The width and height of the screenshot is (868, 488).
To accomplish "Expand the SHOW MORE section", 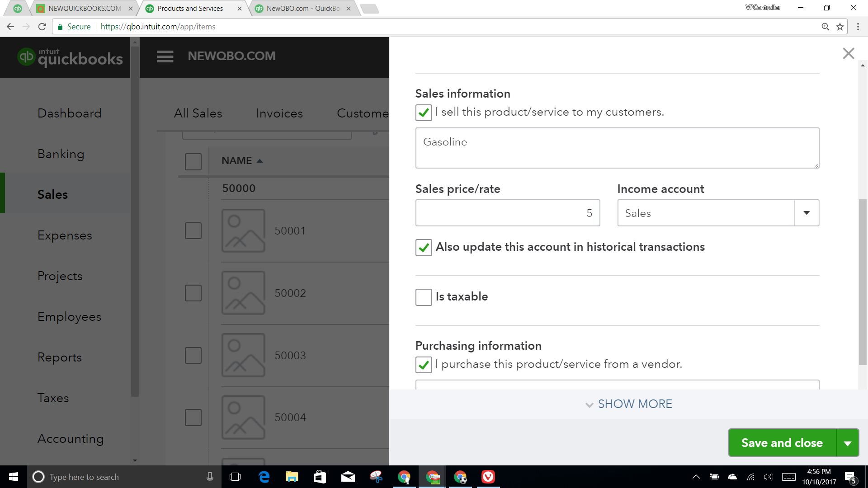I will click(628, 404).
